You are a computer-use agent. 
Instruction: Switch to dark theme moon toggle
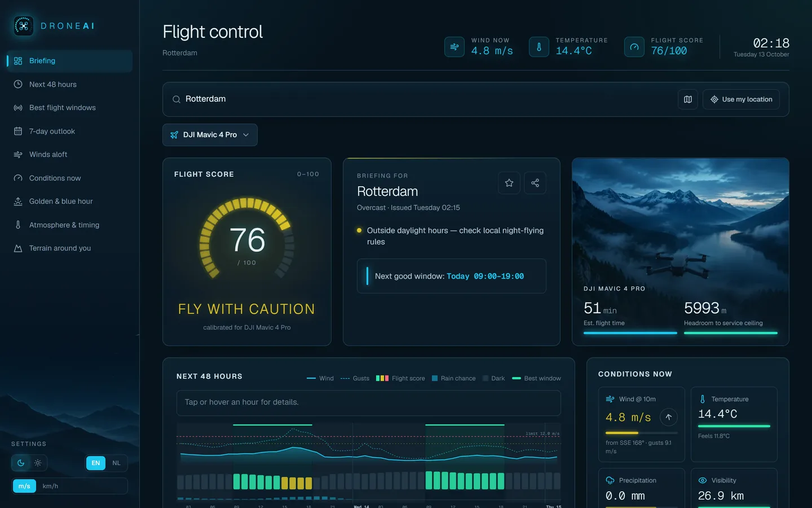coord(21,463)
